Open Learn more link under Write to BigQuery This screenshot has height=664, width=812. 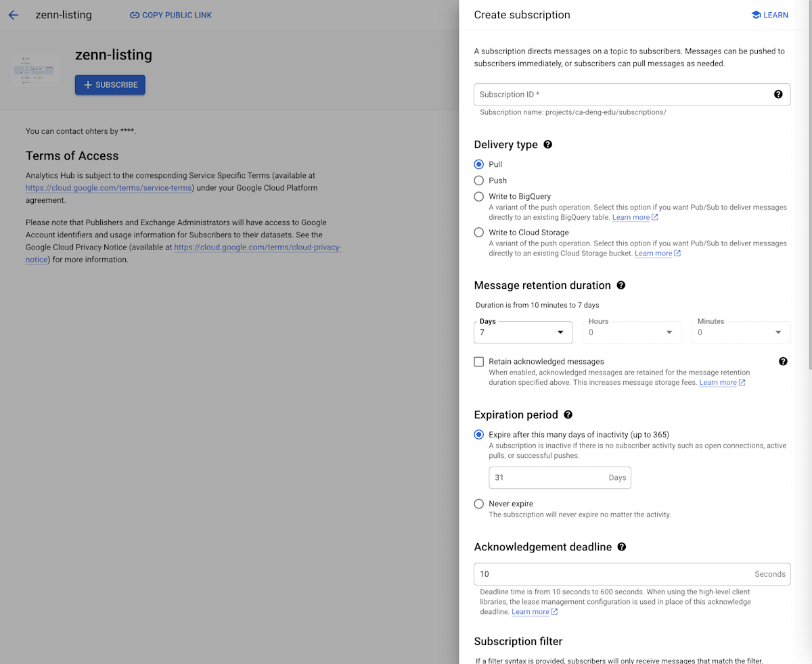click(635, 218)
